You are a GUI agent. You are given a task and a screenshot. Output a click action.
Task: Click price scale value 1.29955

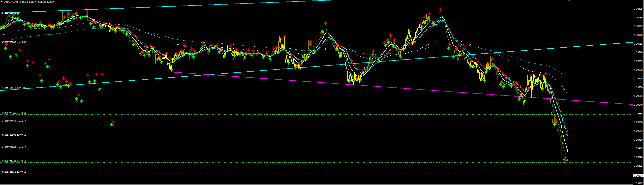coord(638,44)
